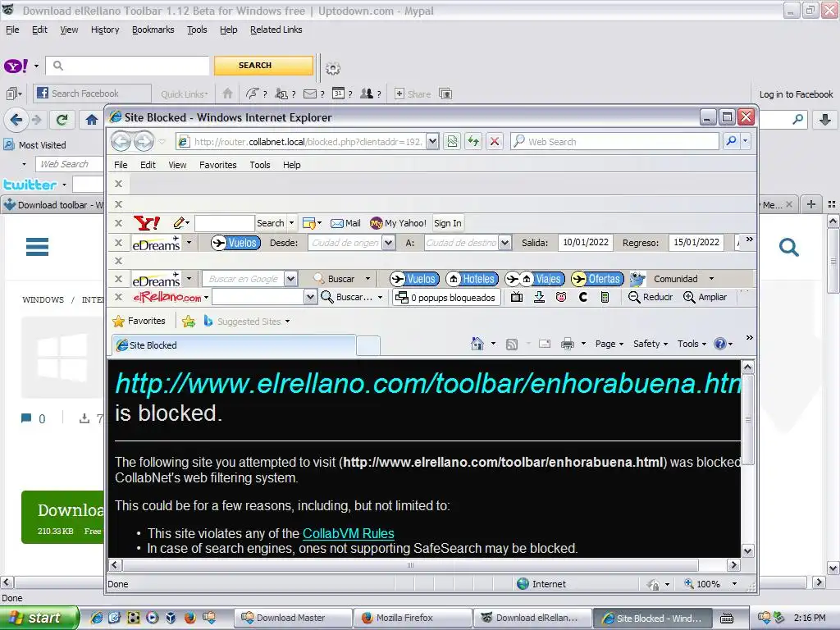Click CollabVM Rules link
This screenshot has height=630, width=840.
pyautogui.click(x=348, y=533)
